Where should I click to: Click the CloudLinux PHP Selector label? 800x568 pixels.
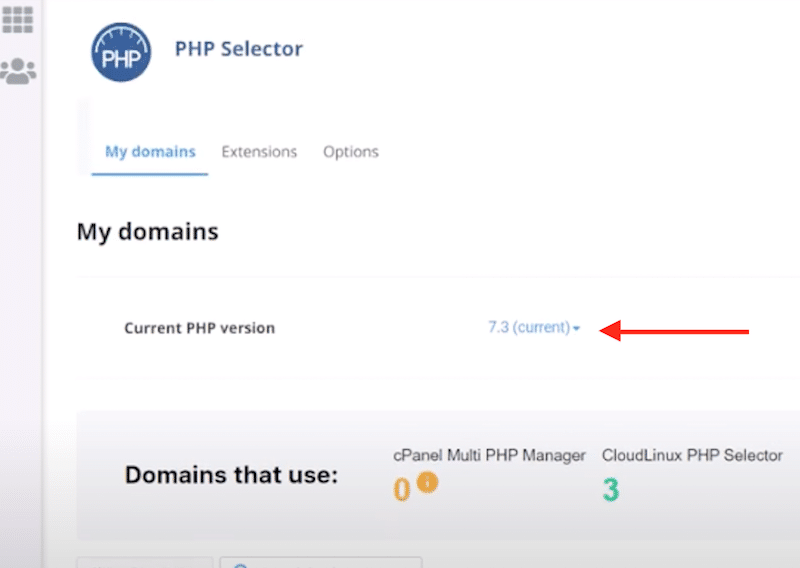tap(692, 455)
